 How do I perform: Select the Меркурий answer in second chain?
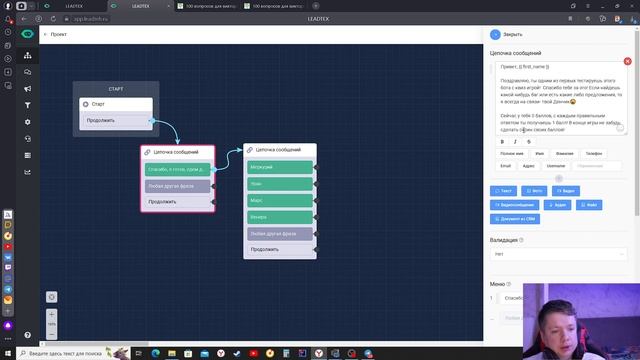(x=280, y=167)
